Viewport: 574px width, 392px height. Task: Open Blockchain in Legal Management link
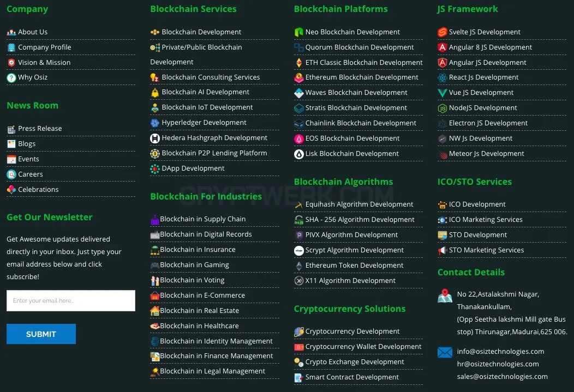point(212,371)
